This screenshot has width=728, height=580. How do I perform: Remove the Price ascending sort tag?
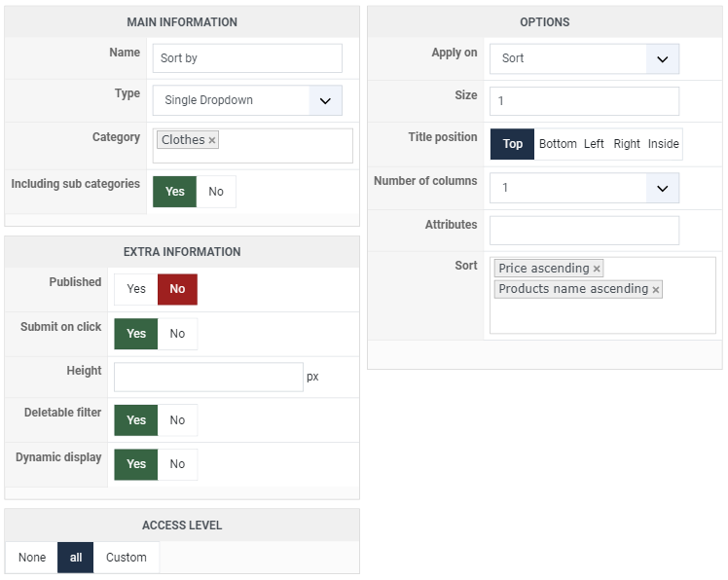pyautogui.click(x=597, y=269)
